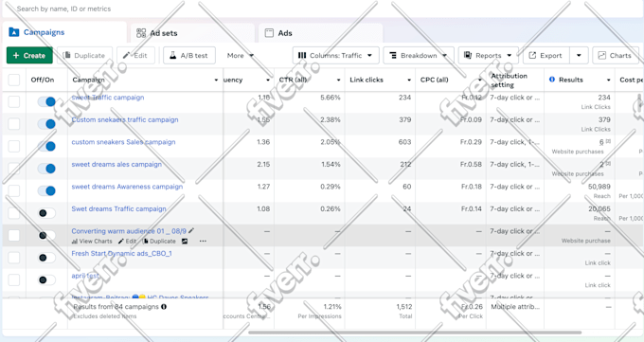Click the Attribution setting column header

click(510, 81)
